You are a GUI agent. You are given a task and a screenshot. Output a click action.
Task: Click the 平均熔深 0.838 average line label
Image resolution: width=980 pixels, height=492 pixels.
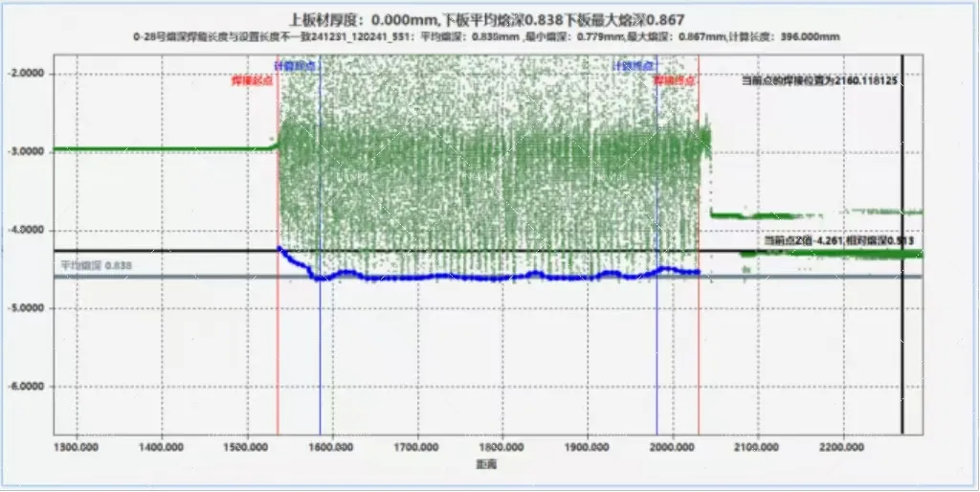96,265
